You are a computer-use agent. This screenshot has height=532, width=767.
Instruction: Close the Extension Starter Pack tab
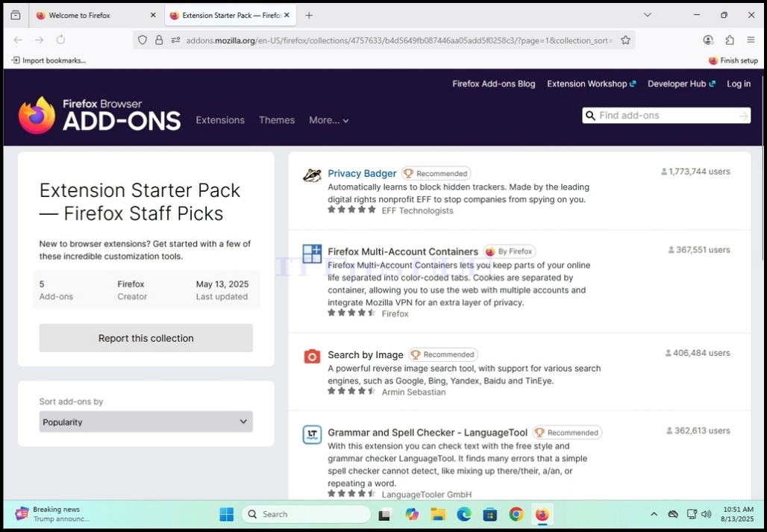tap(287, 15)
